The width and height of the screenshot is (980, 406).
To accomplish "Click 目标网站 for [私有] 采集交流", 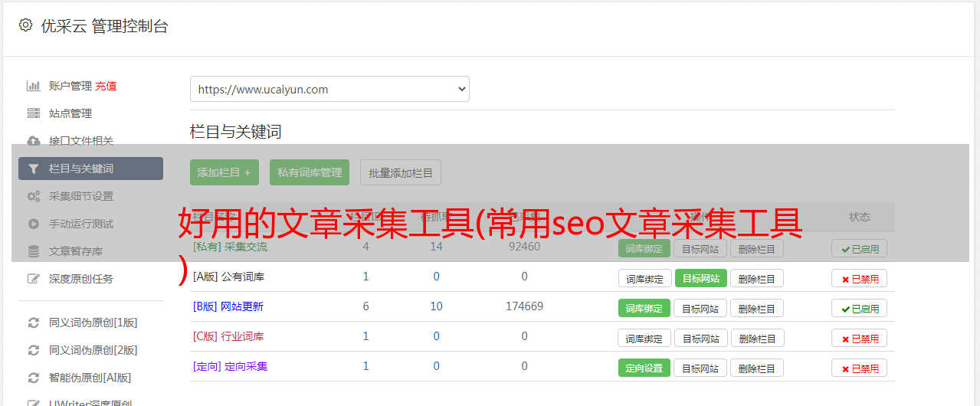I will (700, 248).
